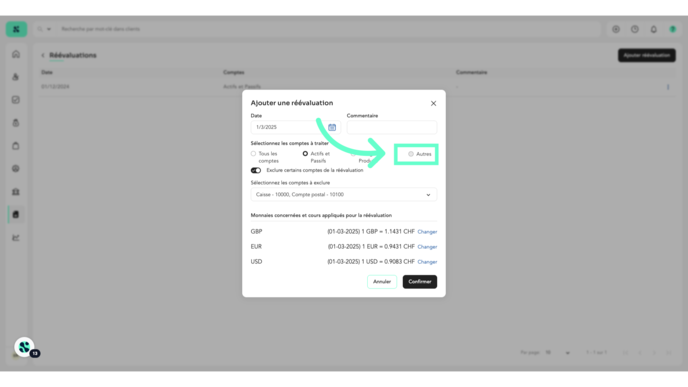This screenshot has width=688, height=387.
Task: Select the Actifs et Passifs radio option
Action: tap(305, 154)
